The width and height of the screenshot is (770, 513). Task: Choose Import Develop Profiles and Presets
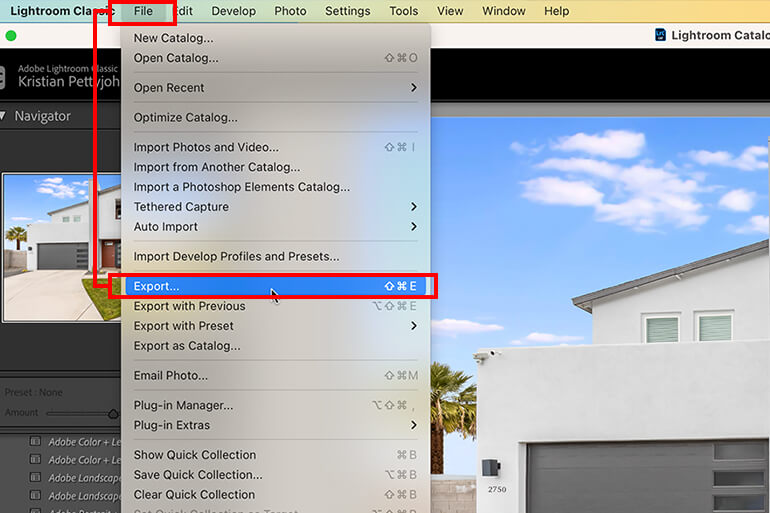coord(275,256)
